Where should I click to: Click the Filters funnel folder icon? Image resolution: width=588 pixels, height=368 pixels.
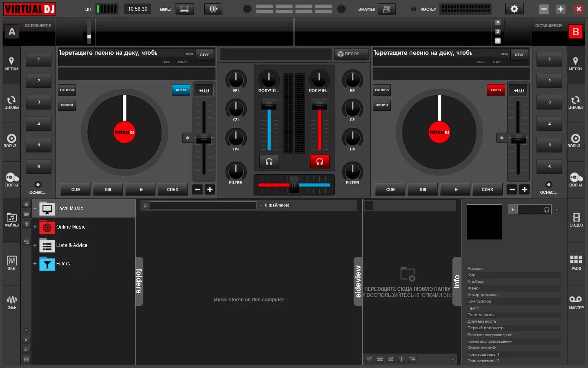coord(47,264)
